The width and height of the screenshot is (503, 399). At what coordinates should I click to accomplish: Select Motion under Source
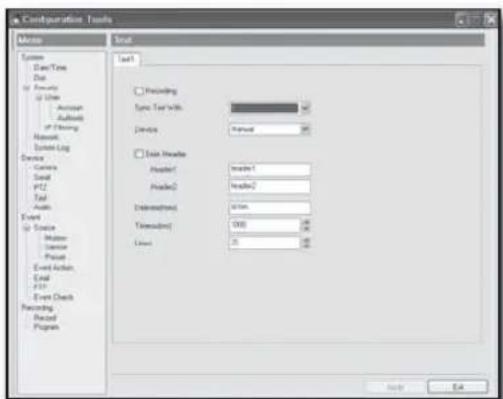point(56,238)
